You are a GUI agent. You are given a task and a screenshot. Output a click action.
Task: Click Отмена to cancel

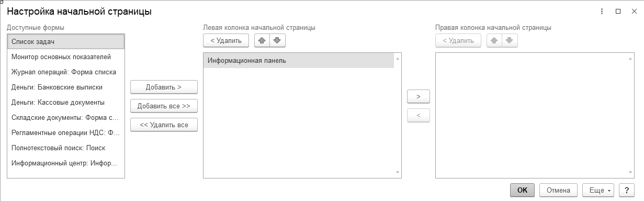coord(558,190)
